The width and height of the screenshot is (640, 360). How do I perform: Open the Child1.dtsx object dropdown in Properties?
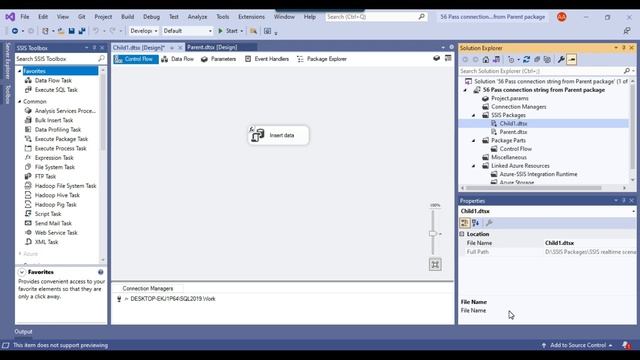click(633, 211)
